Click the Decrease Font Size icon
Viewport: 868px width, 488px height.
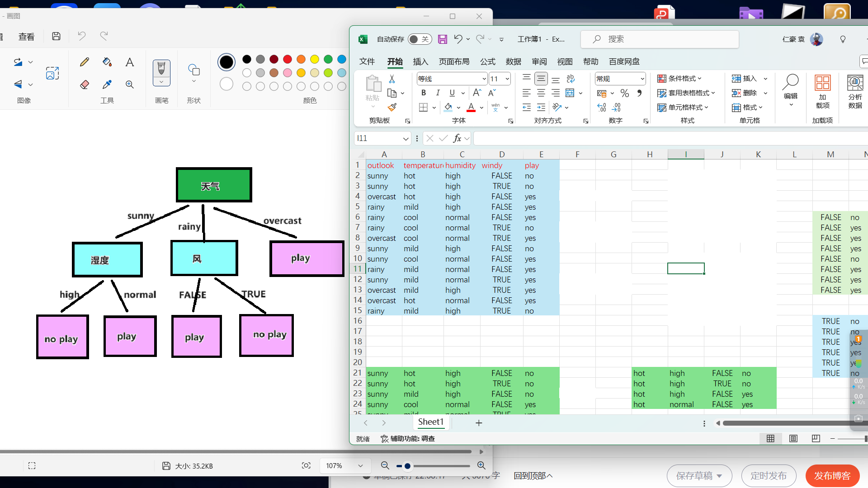tap(492, 93)
